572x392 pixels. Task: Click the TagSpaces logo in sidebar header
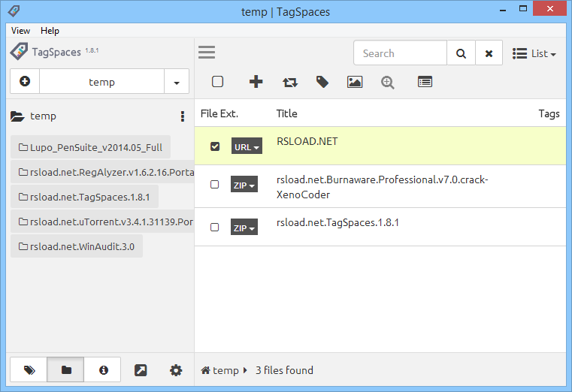[x=19, y=51]
